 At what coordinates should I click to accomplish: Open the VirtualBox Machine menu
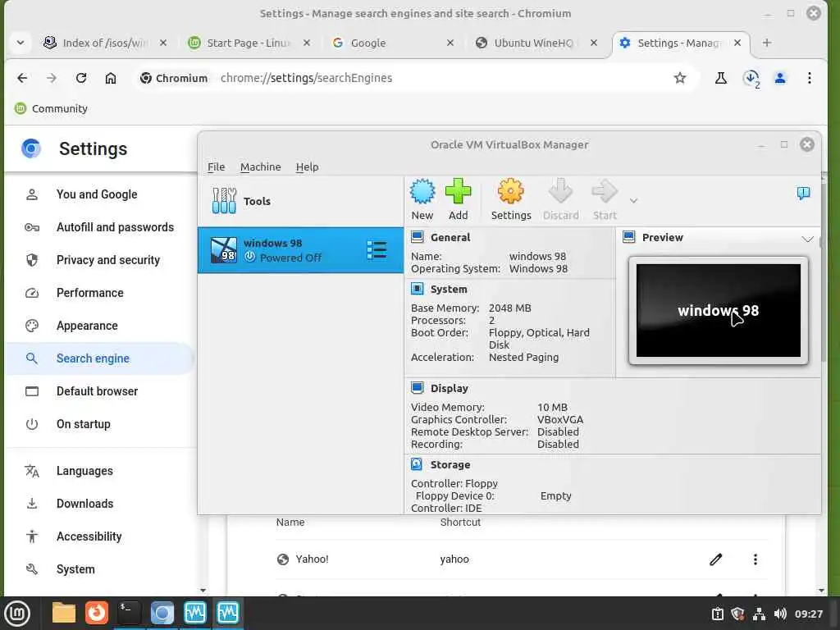pos(260,167)
